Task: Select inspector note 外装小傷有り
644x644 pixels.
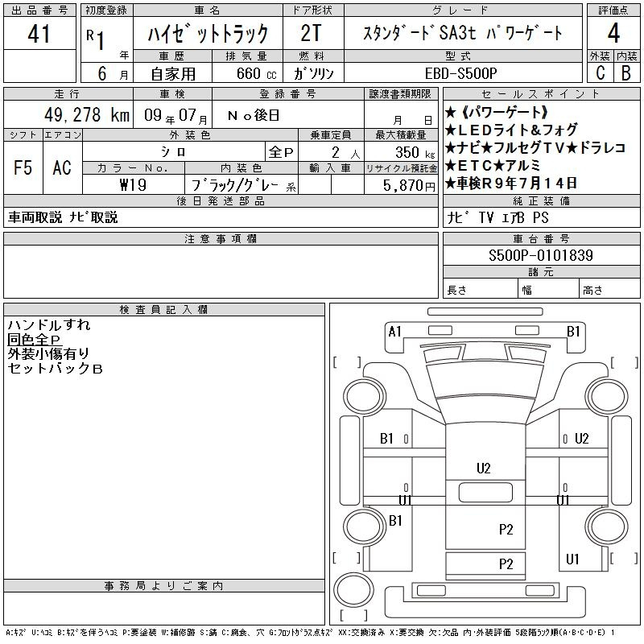Action: 48,353
